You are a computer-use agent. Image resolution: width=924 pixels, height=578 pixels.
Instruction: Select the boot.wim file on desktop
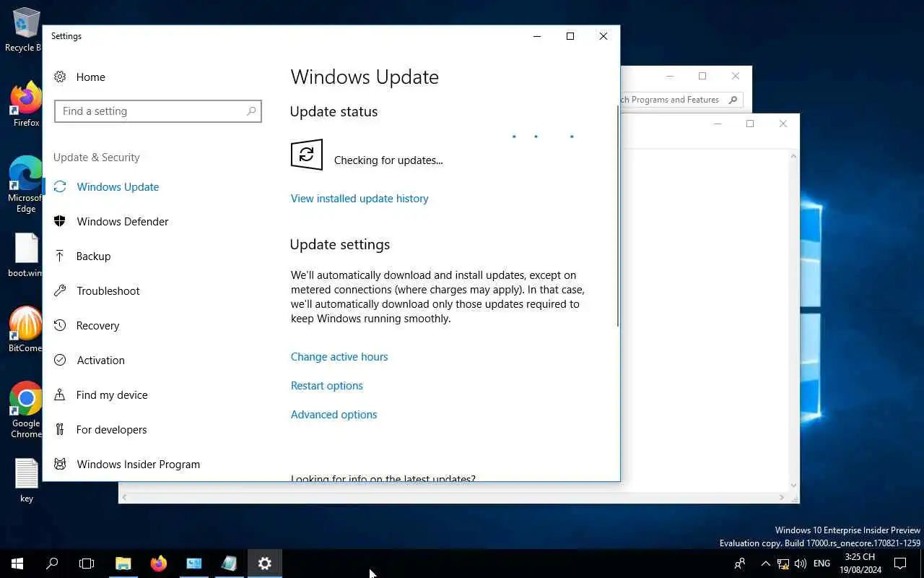26,256
